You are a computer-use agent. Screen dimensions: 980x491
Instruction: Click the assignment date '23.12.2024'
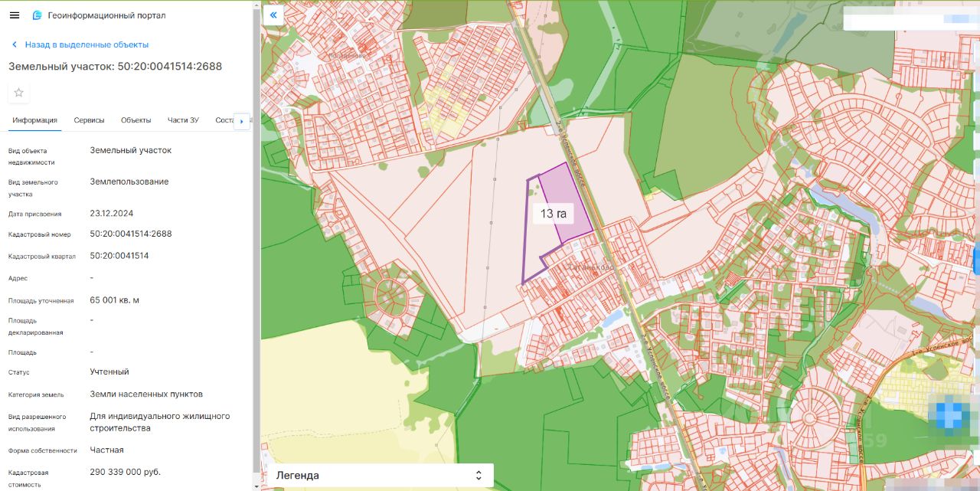pos(112,213)
